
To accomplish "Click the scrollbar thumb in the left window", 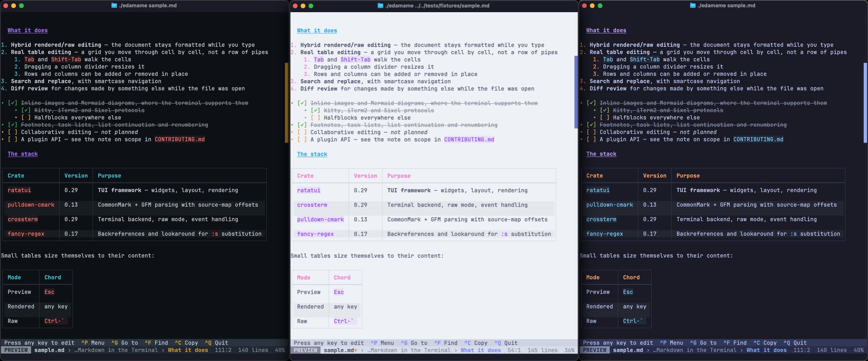I will [x=287, y=103].
